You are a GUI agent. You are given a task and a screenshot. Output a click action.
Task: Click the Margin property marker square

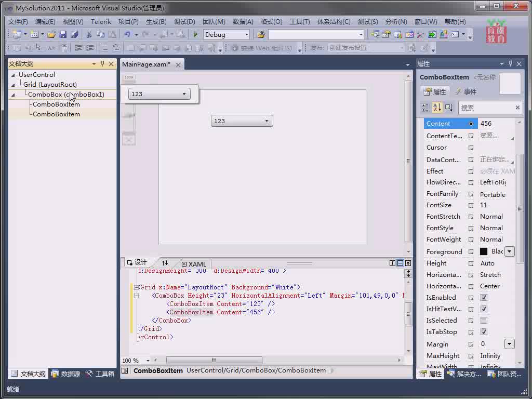[471, 344]
